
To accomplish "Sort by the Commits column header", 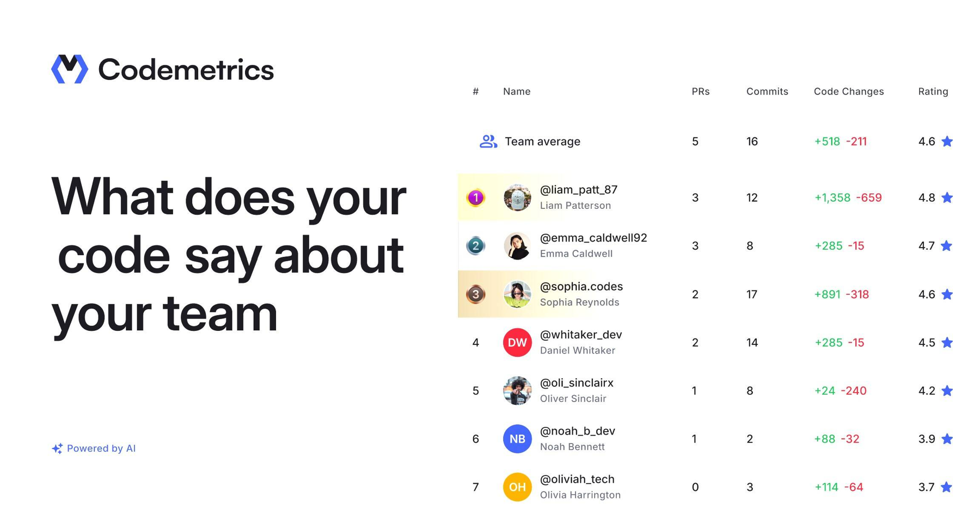I will coord(767,91).
